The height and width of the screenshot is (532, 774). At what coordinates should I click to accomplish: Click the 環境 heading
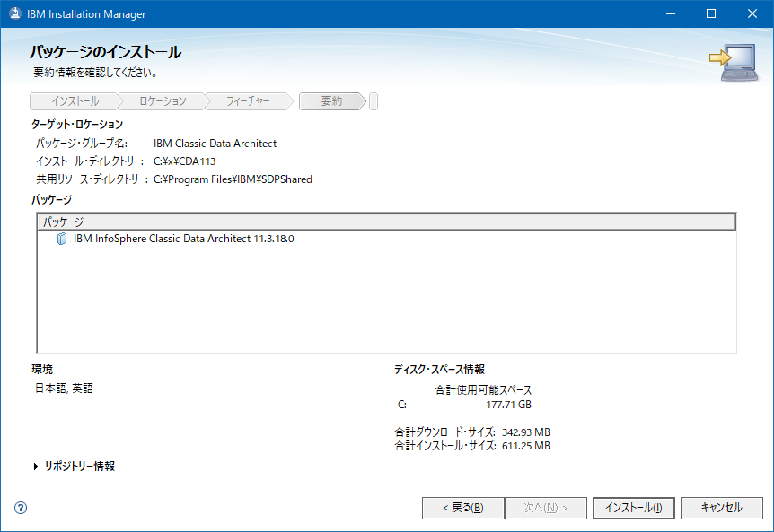[x=42, y=370]
